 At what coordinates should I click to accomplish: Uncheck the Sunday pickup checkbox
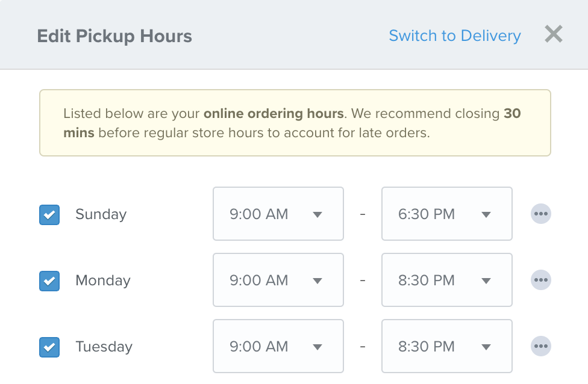point(49,215)
